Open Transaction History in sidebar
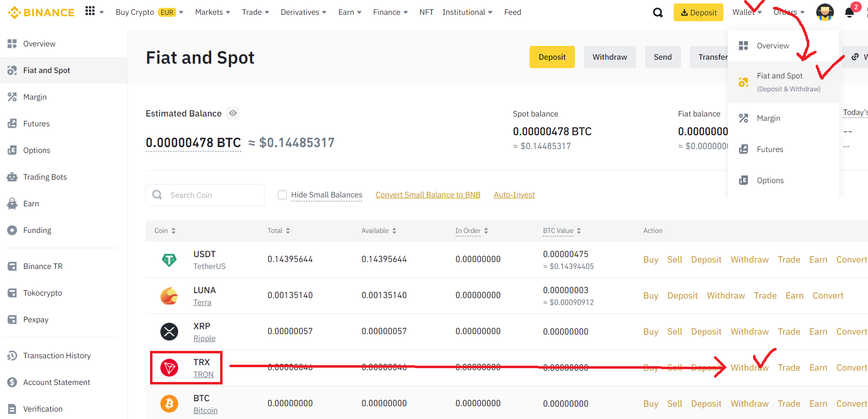The image size is (868, 419). tap(57, 356)
